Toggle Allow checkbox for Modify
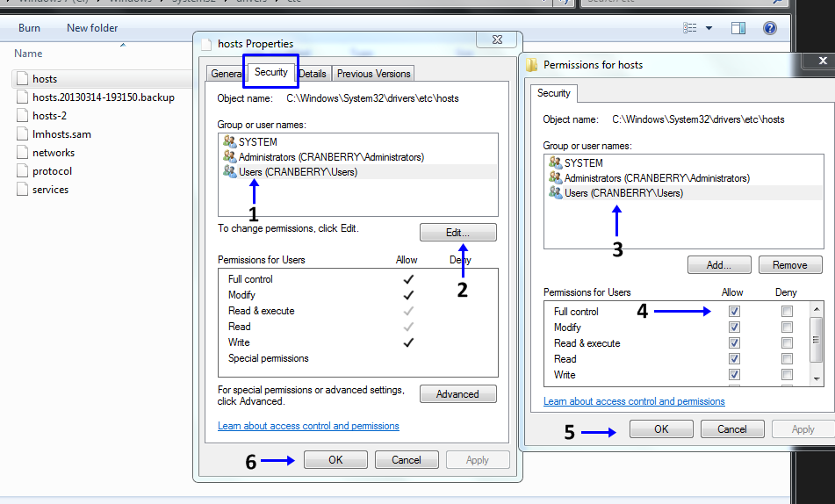Viewport: 835px width, 504px height. tap(734, 328)
